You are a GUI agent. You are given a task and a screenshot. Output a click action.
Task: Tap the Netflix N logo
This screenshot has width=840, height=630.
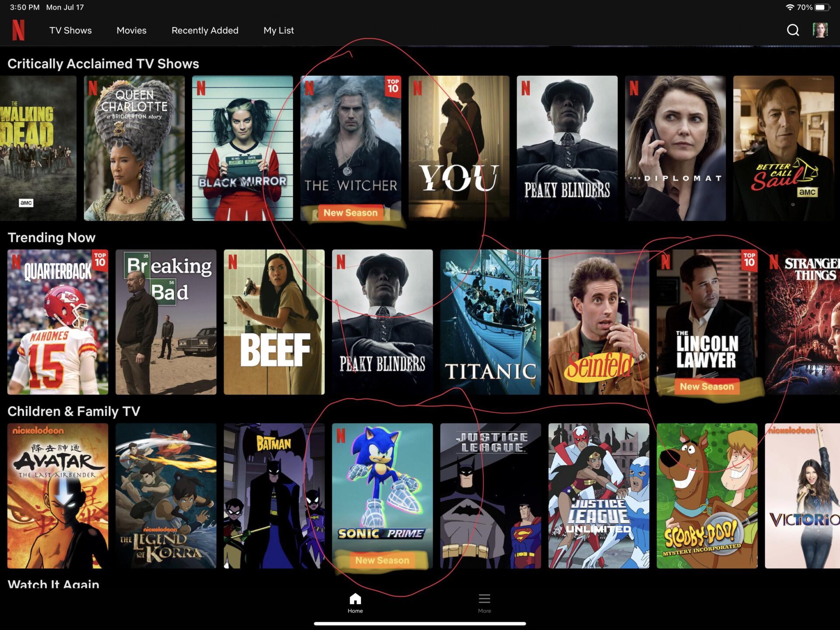click(18, 30)
